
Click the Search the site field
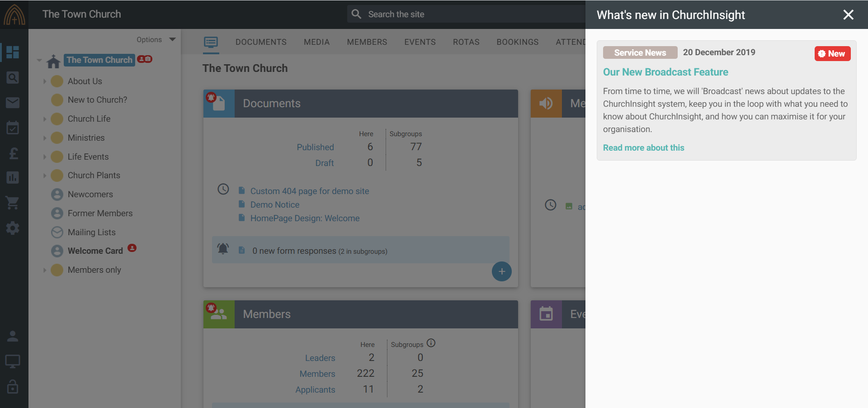coord(470,14)
